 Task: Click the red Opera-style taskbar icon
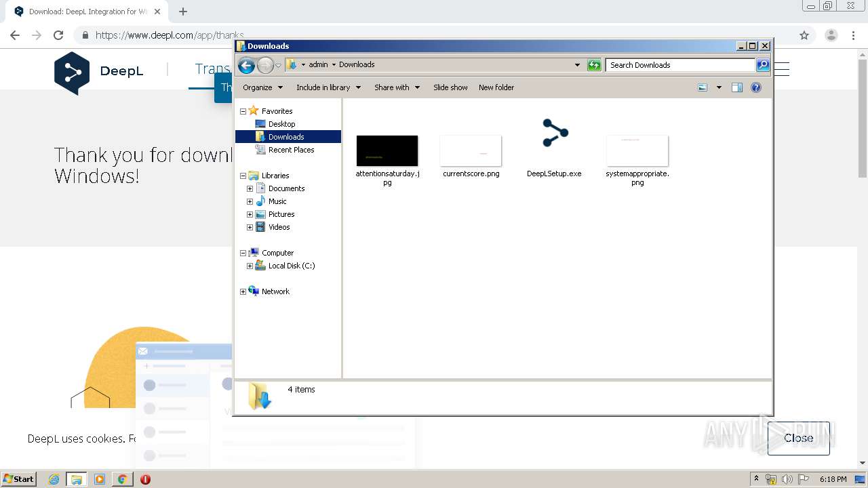pyautogui.click(x=145, y=479)
